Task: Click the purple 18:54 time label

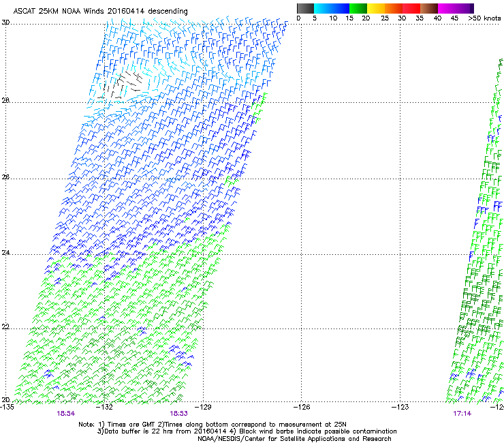Action: click(x=66, y=414)
